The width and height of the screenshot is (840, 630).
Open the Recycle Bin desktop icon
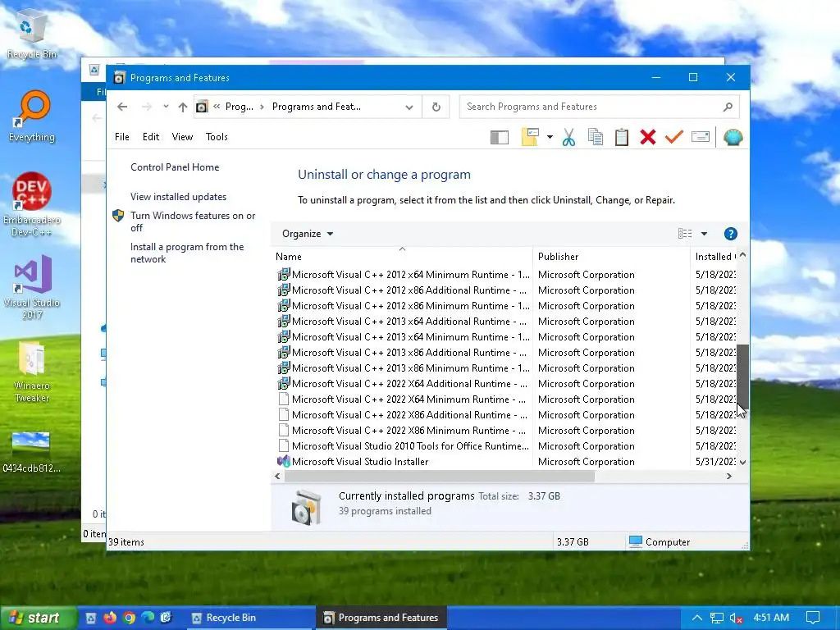click(x=32, y=34)
